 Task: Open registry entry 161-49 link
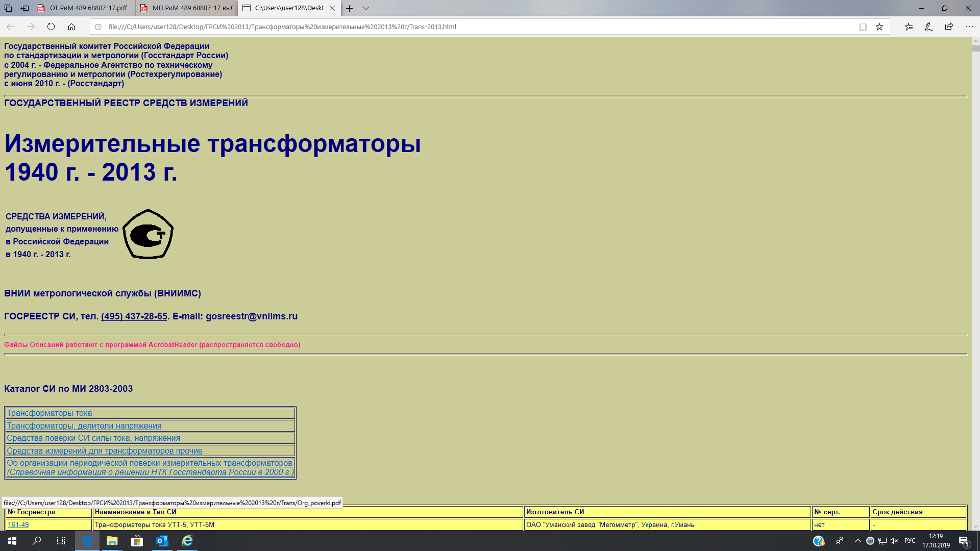point(18,524)
